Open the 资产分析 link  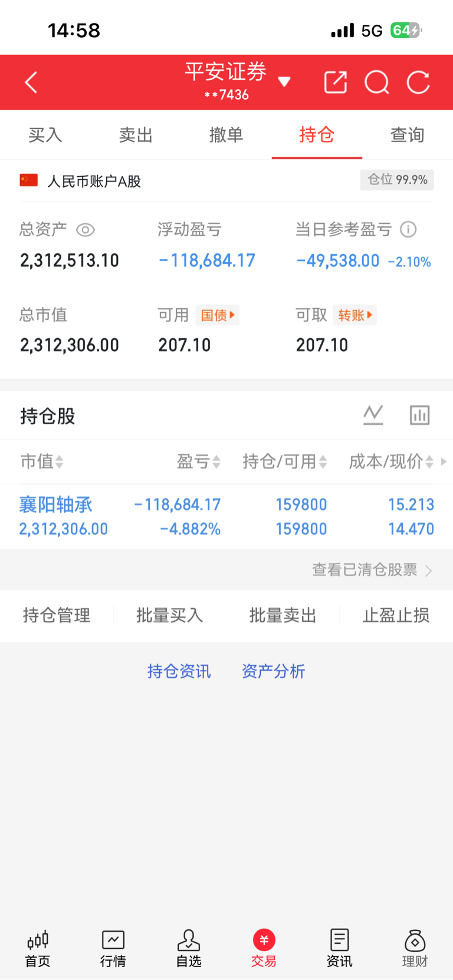273,671
